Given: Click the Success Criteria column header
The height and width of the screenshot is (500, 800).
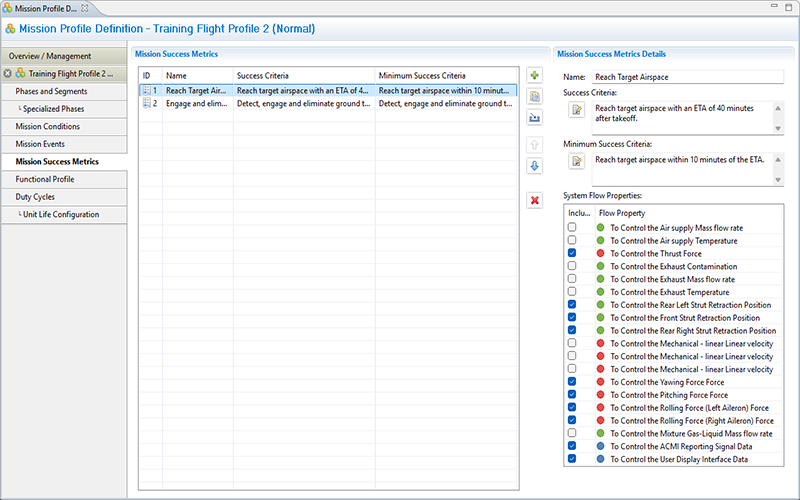Looking at the screenshot, I should click(x=304, y=76).
